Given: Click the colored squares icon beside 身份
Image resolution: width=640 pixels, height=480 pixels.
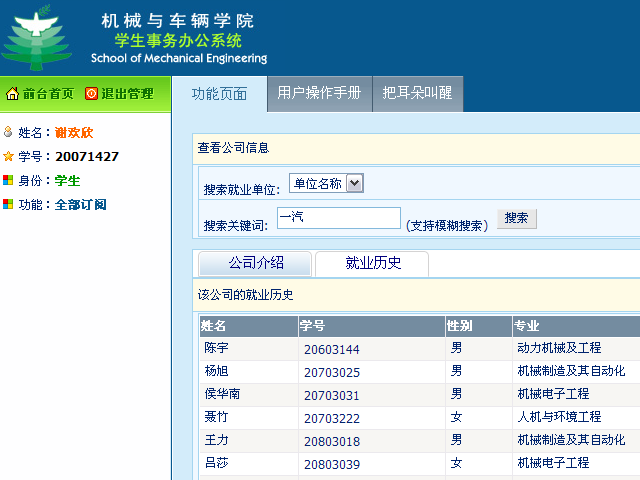Looking at the screenshot, I should pos(9,180).
